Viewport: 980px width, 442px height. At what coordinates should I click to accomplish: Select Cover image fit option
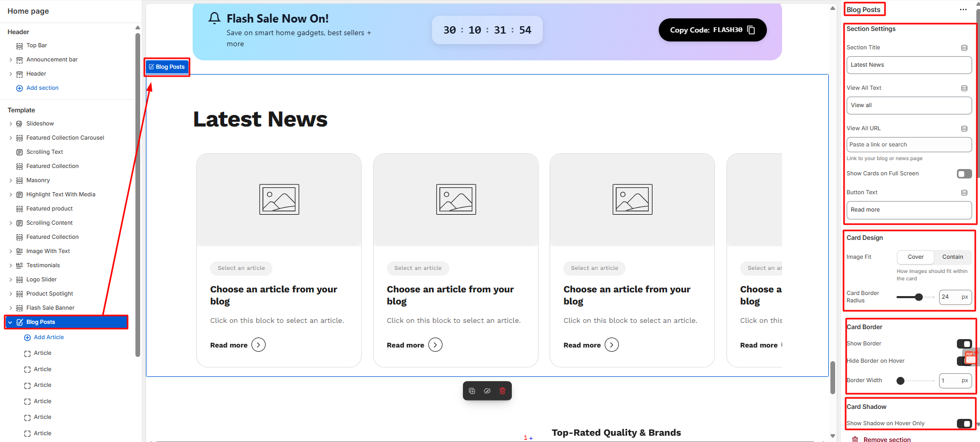pos(915,257)
